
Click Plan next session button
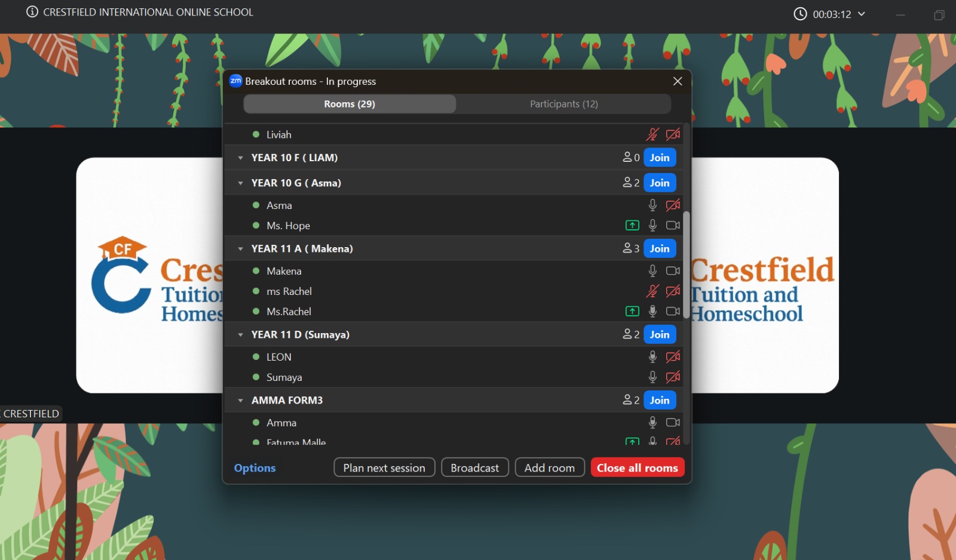[384, 467]
